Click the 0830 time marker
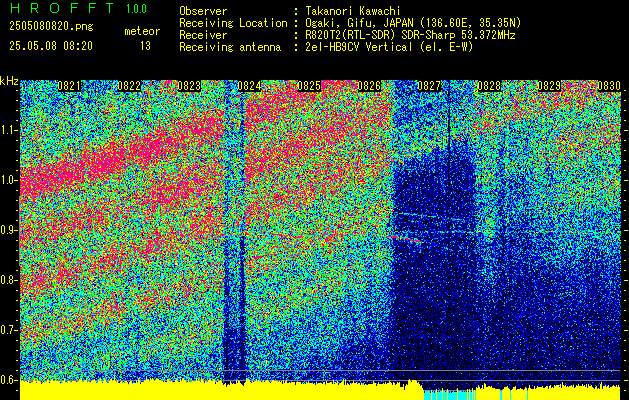 click(x=609, y=86)
